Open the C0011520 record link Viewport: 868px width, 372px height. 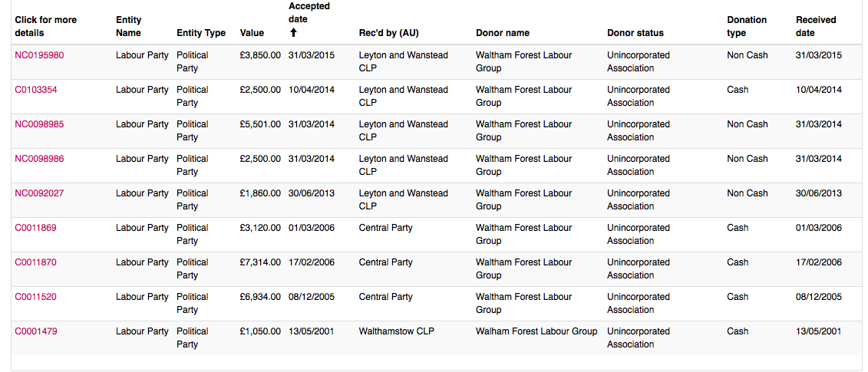35,297
